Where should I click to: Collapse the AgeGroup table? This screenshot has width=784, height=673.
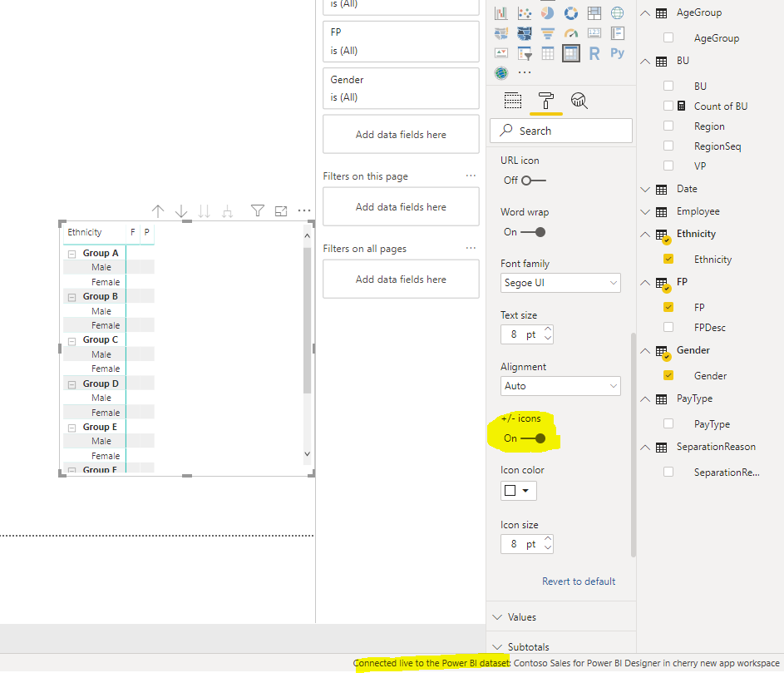645,13
